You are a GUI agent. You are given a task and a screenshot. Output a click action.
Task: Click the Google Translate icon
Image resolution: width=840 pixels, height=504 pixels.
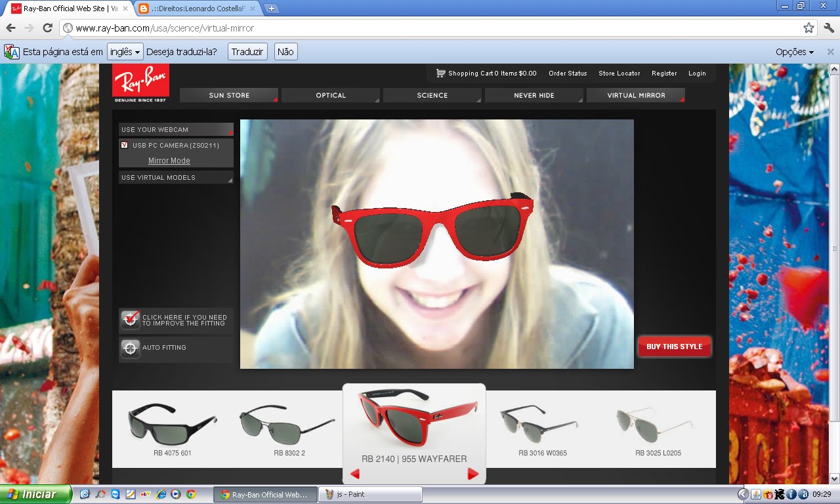pos(12,52)
